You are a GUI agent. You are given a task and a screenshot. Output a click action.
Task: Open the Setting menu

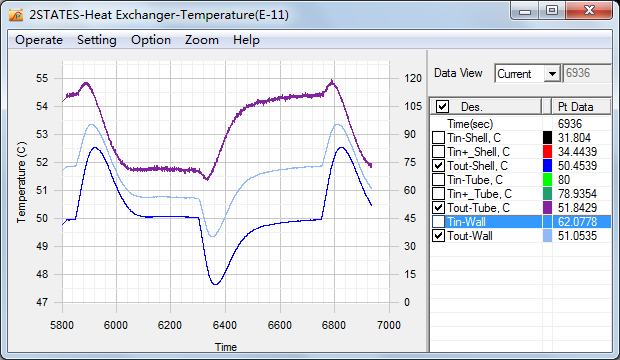click(96, 40)
